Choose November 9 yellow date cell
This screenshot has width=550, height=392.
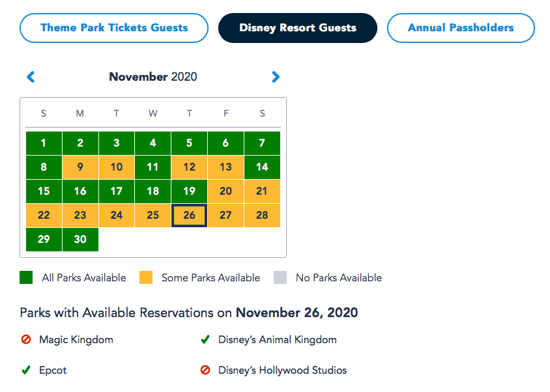click(x=80, y=167)
